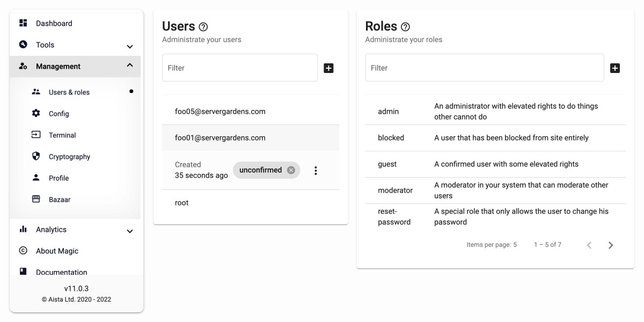Screen dimensions: 644x322
Task: Open the Dashboard page
Action: [x=54, y=24]
